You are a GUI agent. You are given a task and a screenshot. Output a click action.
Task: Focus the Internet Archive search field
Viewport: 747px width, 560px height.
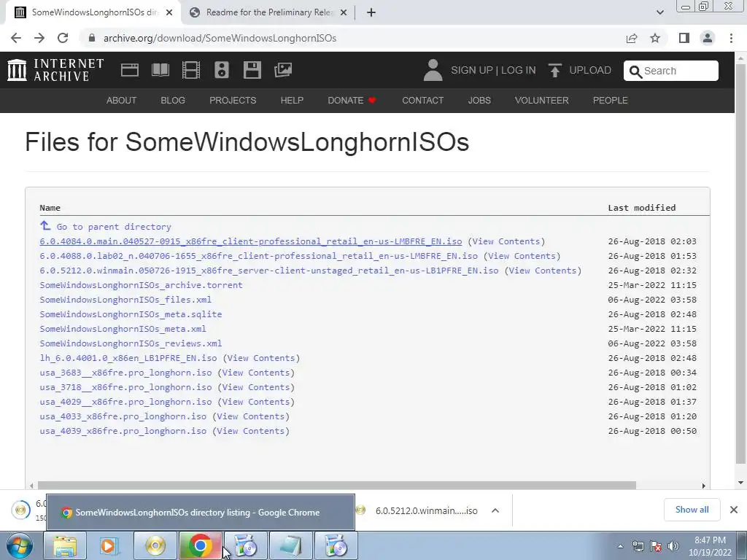tap(671, 71)
